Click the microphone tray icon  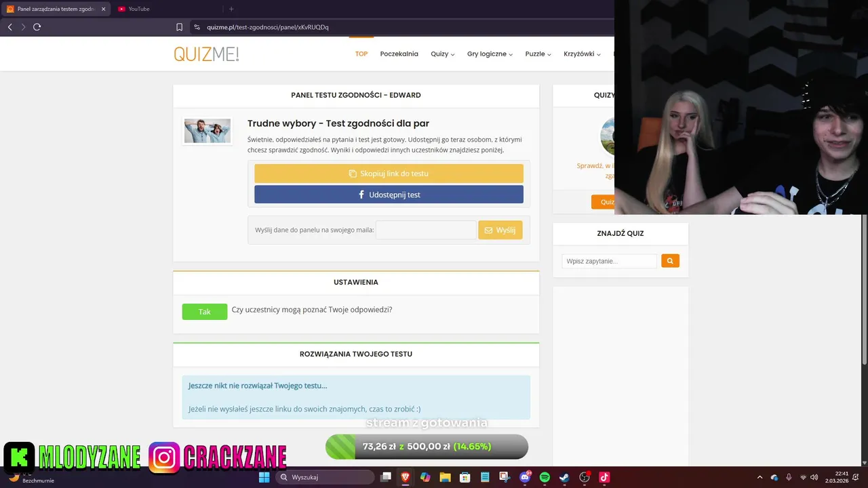click(x=789, y=478)
